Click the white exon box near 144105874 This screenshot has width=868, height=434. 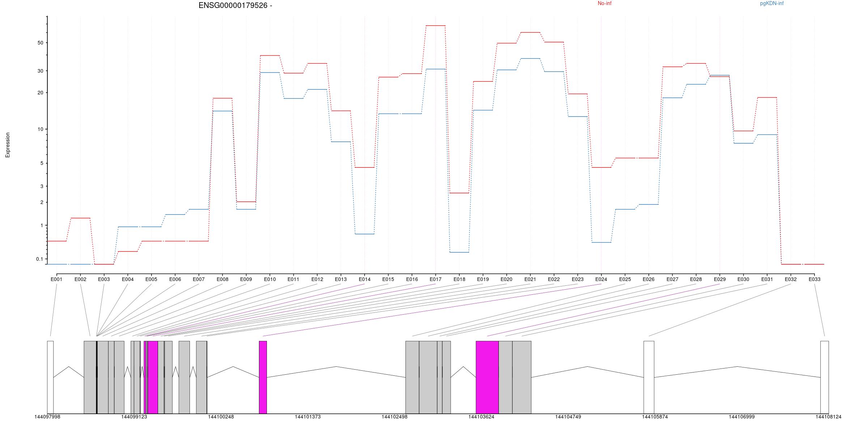click(x=649, y=377)
